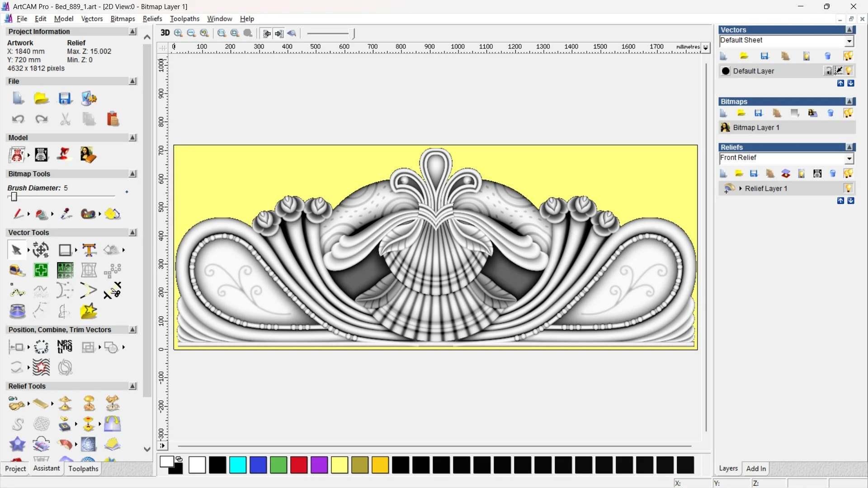Toggle Relief Layer 1 visibility bulb
The width and height of the screenshot is (868, 488).
coord(848,188)
